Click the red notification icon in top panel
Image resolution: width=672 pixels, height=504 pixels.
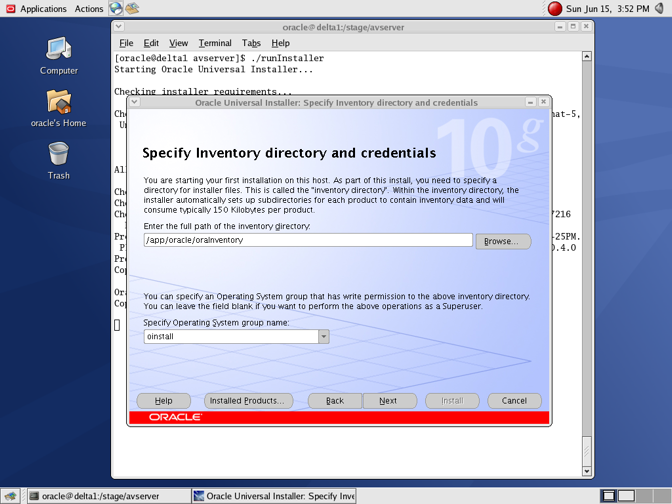(555, 9)
